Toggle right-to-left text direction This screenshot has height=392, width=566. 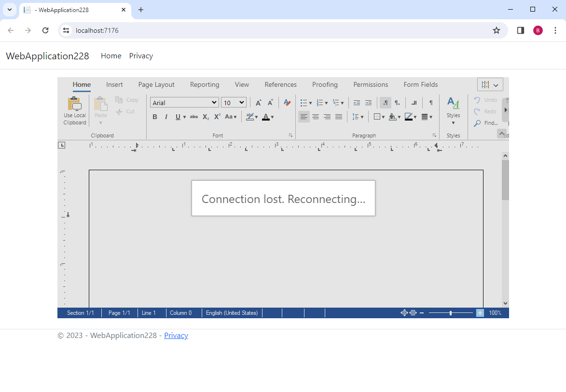point(397,103)
